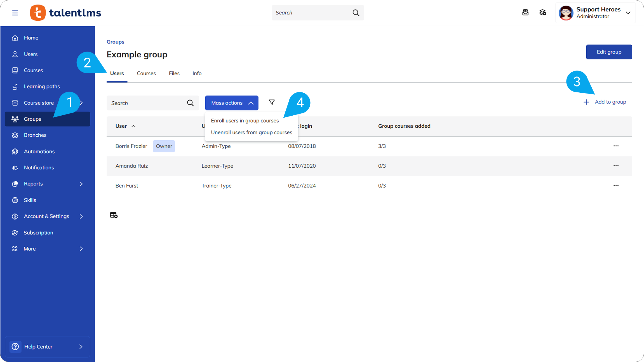This screenshot has width=644, height=362.
Task: Click the magnifier icon in top search
Action: (356, 13)
